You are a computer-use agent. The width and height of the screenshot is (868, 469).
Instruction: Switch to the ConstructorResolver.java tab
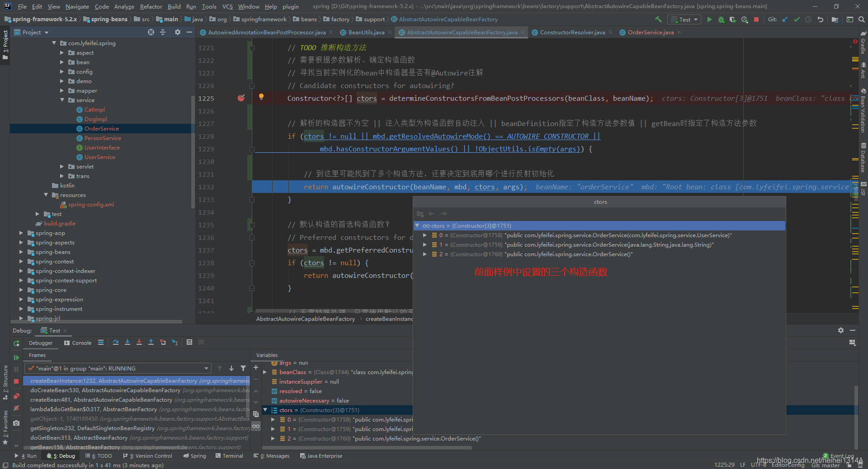572,33
